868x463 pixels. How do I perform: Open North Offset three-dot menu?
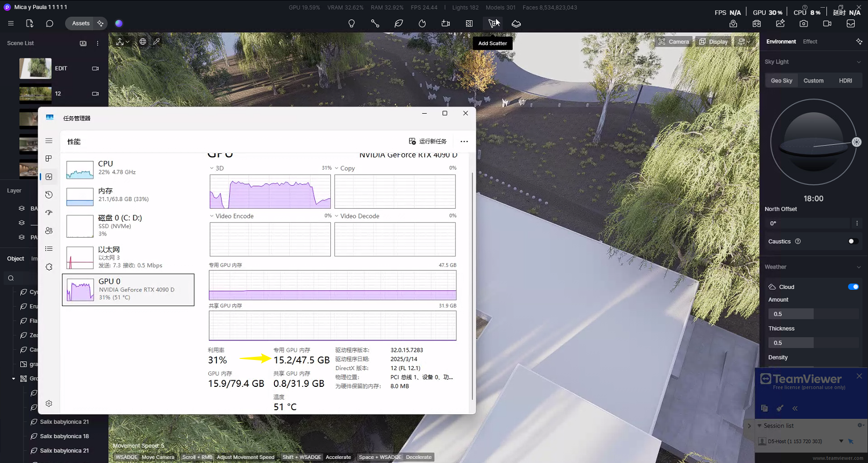(857, 223)
